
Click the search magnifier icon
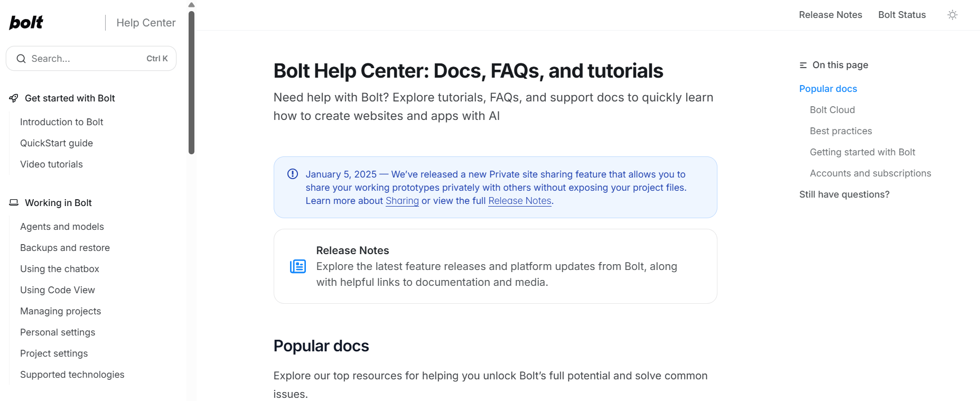click(x=21, y=59)
